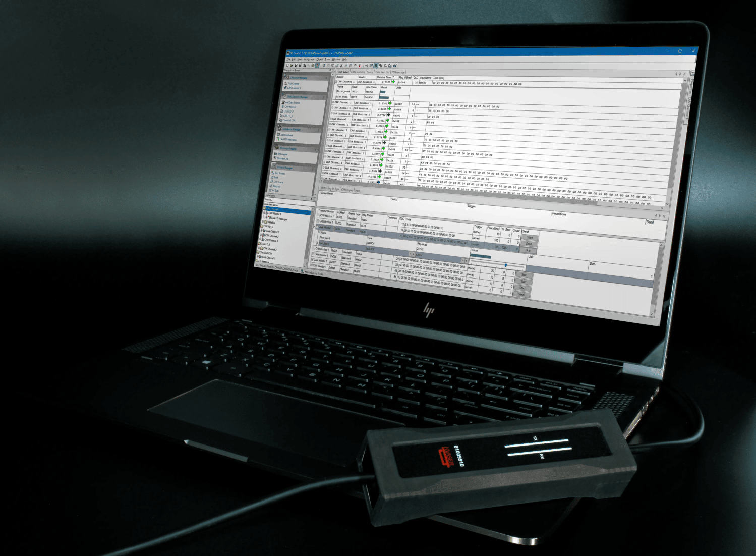Click Send button in last transmit row
756x556 pixels.
pos(521,294)
